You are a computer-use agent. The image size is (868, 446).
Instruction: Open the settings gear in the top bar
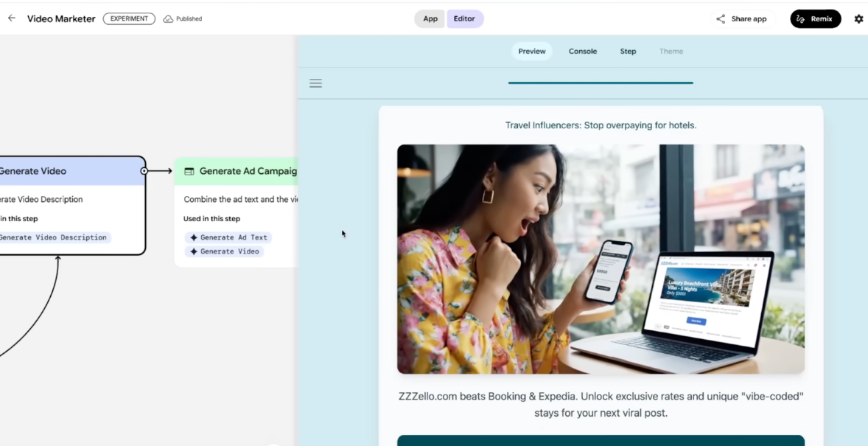click(858, 18)
